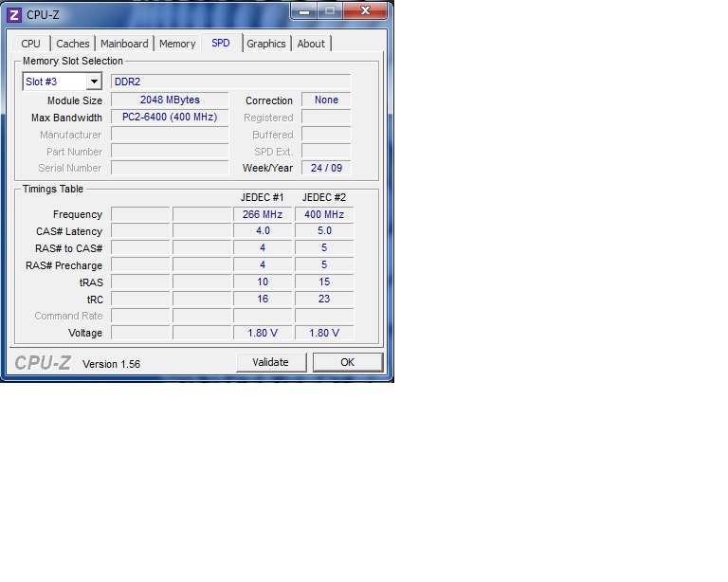
Task: Click the JEDEC #2 column header
Action: click(324, 198)
